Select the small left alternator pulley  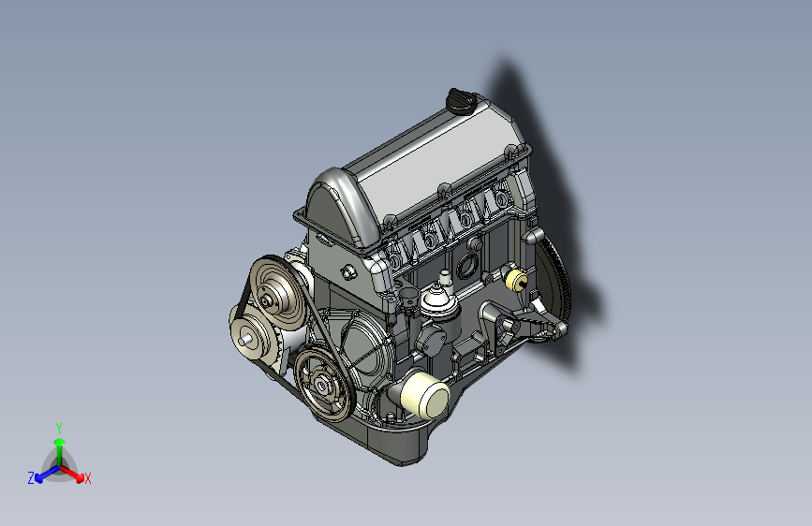pyautogui.click(x=254, y=336)
